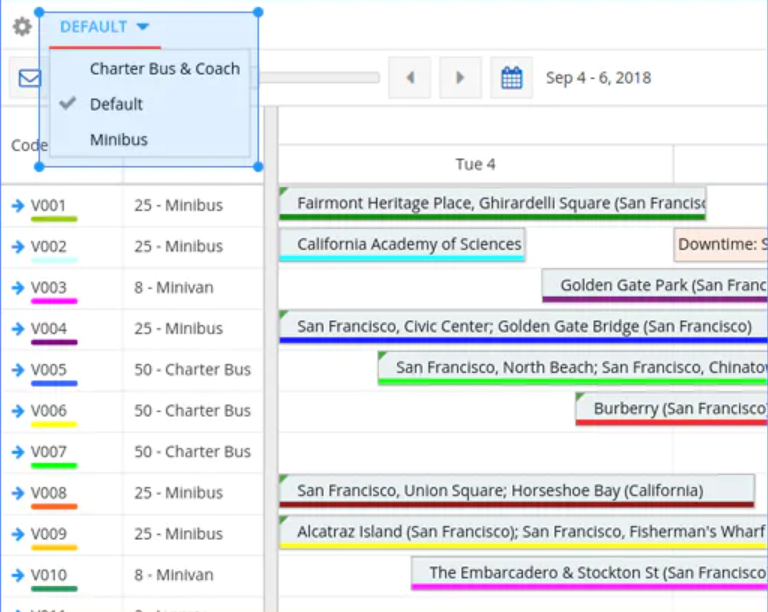Screen dimensions: 768x612
Task: Open Union Square; Horseshoe Bay booking
Action: 517,491
